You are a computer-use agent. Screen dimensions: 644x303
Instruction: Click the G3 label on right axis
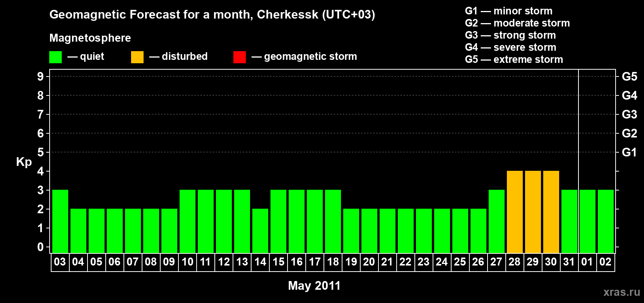tap(629, 114)
